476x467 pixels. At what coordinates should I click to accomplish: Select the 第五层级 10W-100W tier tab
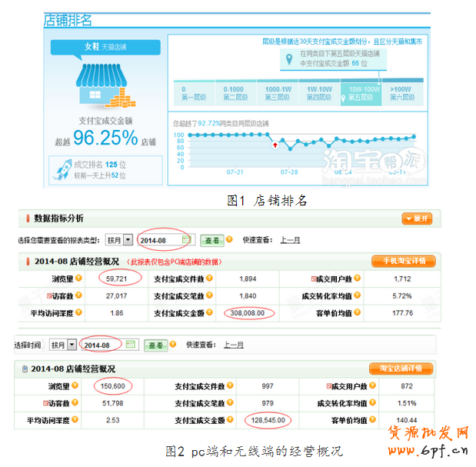pos(363,93)
